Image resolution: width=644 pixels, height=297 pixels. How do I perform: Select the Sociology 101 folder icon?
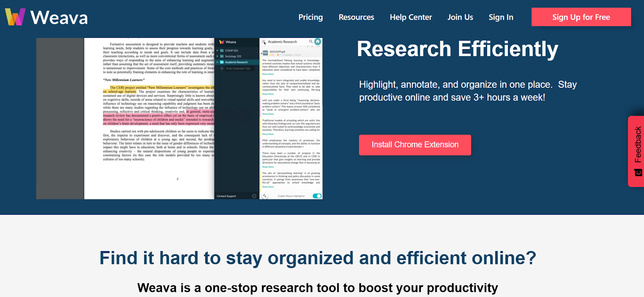(222, 56)
